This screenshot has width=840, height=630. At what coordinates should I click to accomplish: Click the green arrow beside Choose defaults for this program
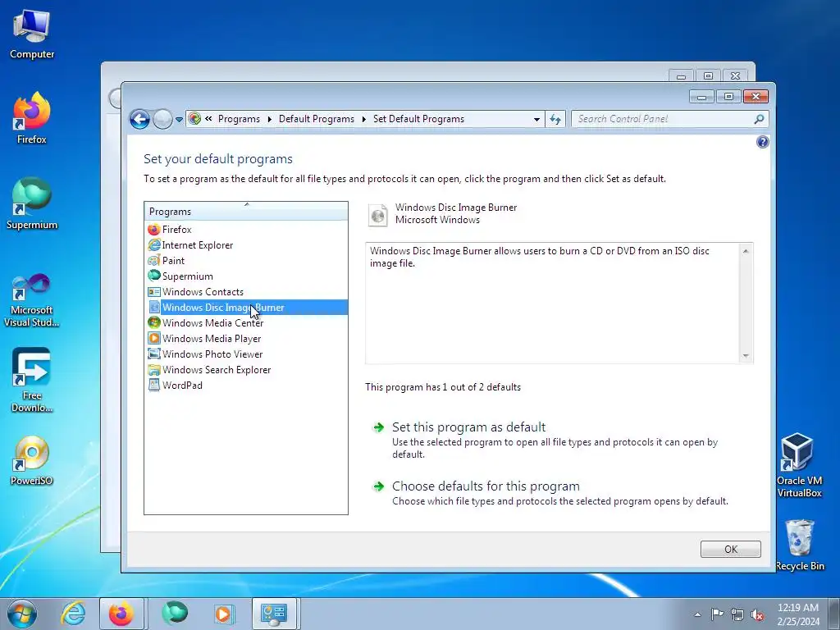click(379, 486)
